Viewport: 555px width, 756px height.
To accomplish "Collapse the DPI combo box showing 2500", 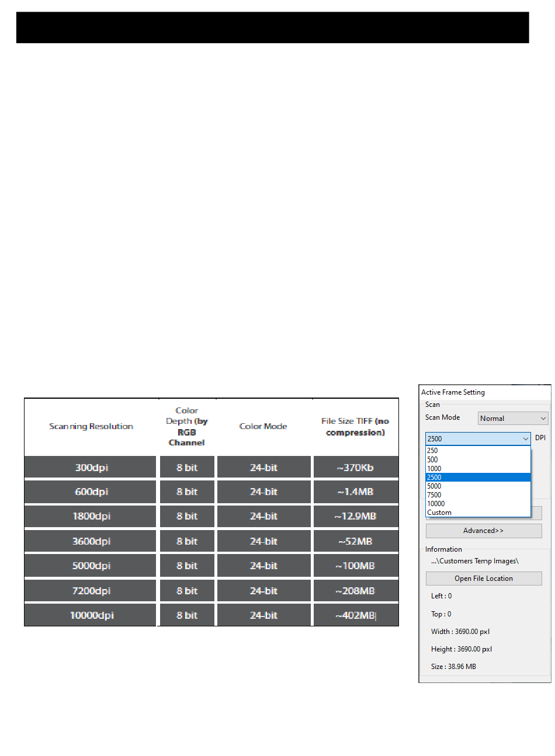I will [x=478, y=438].
